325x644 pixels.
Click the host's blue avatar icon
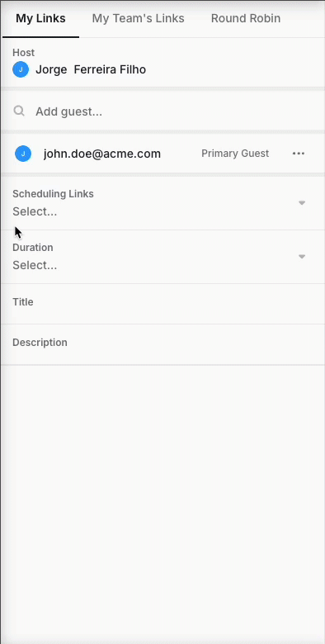[x=21, y=69]
